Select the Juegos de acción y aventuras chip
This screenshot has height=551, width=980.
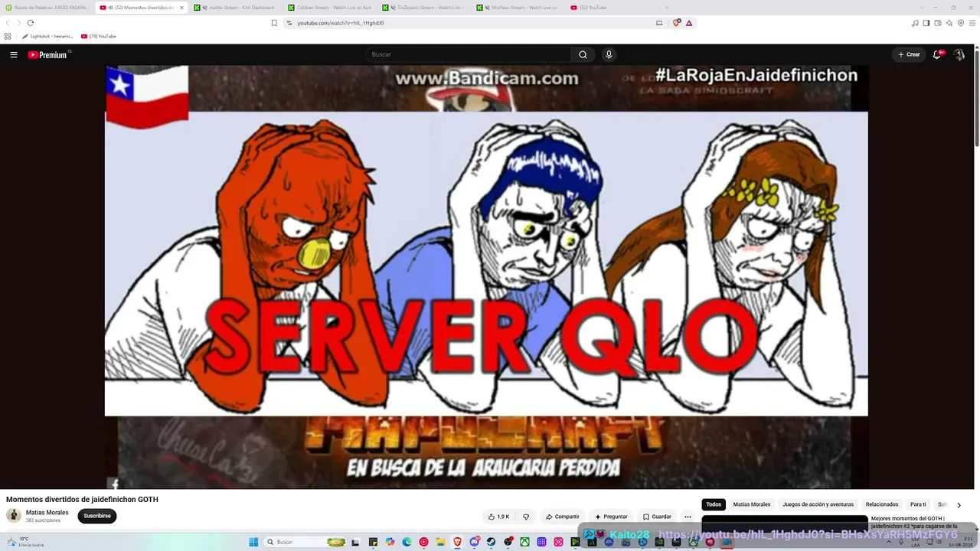818,504
